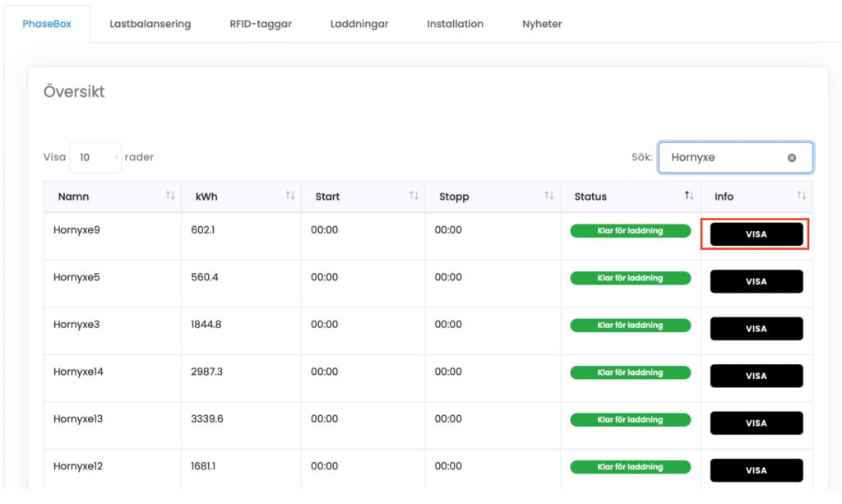Viewport: 842px width, 504px height.
Task: Sort table by Namn column arrows
Action: click(x=170, y=196)
